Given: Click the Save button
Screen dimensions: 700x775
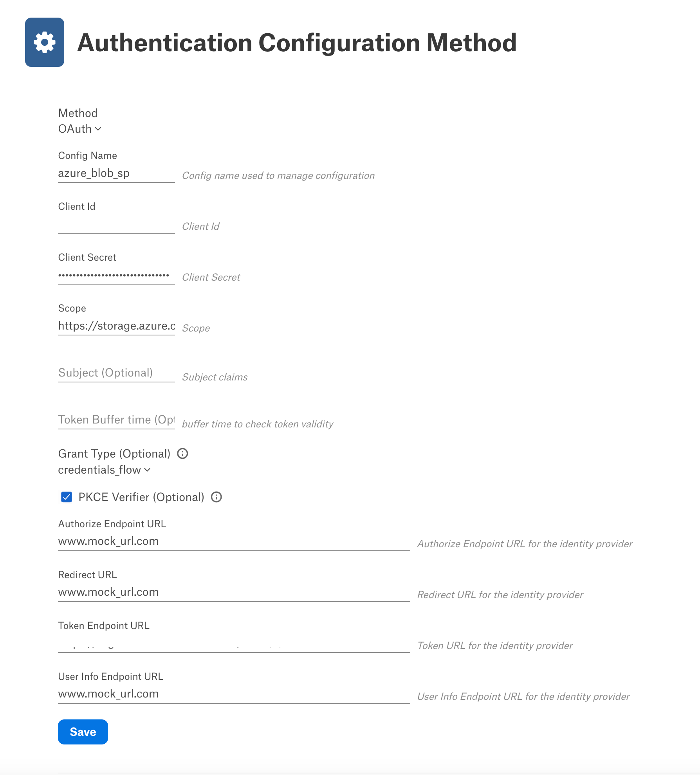Looking at the screenshot, I should (83, 732).
